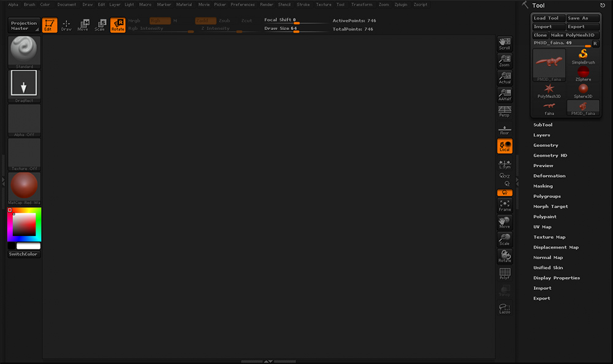Expand the Deformation section
Screen dimensions: 613x364
pos(549,176)
